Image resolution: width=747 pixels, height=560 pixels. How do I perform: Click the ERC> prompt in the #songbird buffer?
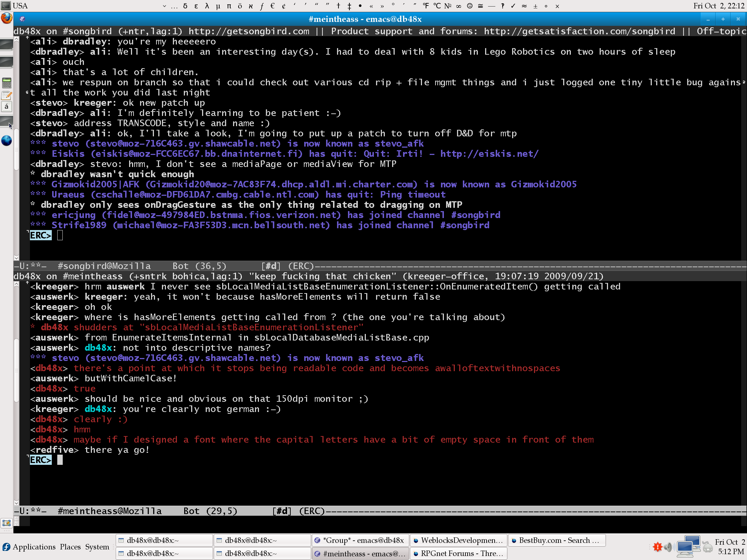pos(40,235)
